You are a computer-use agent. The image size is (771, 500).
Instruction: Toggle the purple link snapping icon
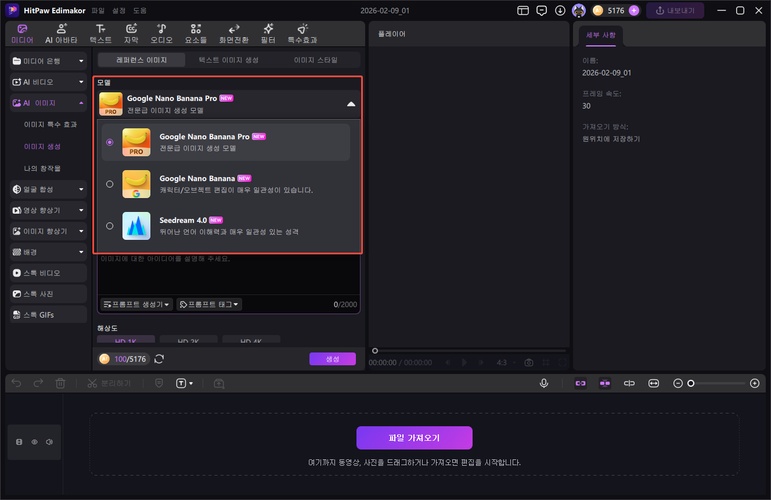pos(581,383)
